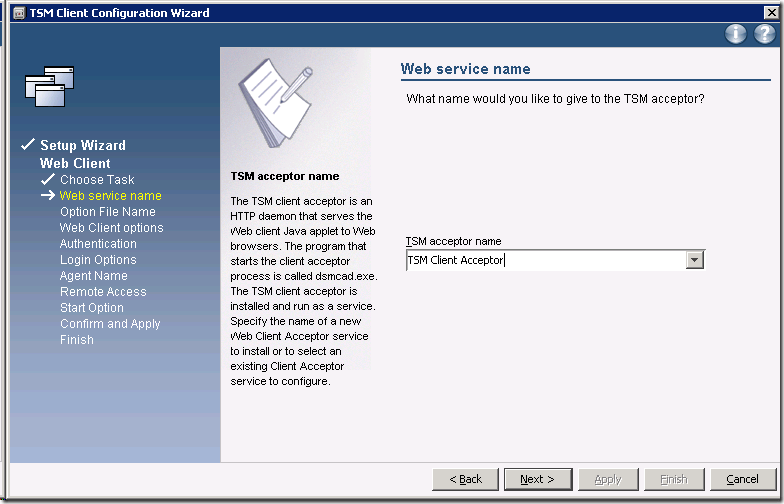Click the info icon in top right
Viewport: 784px width, 504px height.
pos(736,34)
